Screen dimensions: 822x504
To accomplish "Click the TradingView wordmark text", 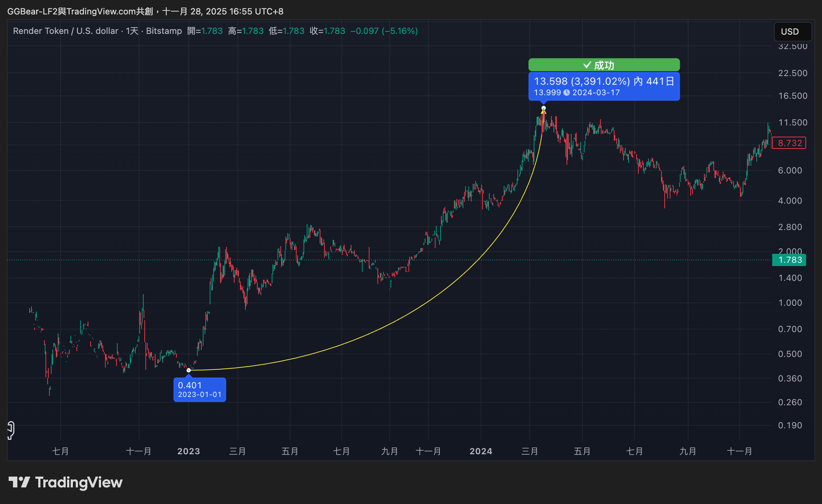I will [x=79, y=482].
